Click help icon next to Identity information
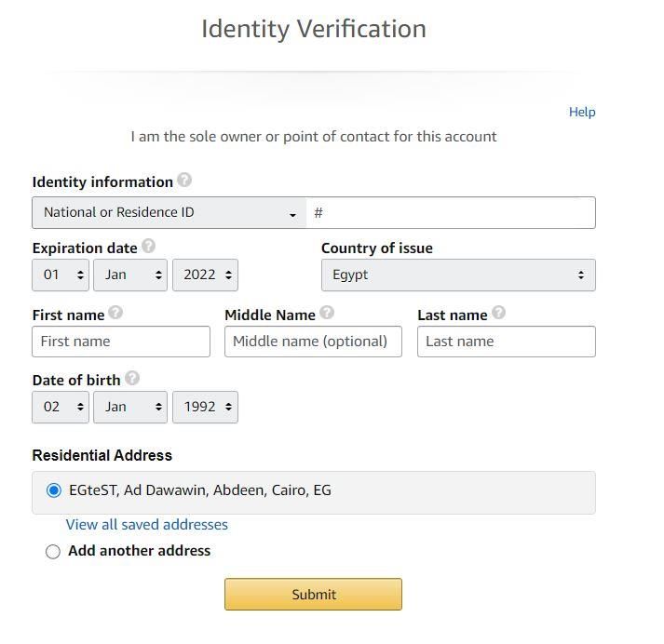 point(184,180)
